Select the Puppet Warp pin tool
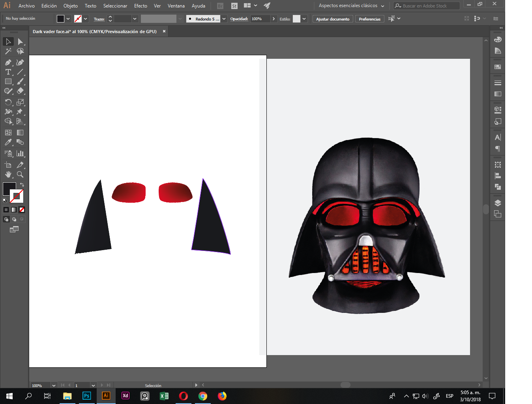532x404 pixels. (20, 112)
